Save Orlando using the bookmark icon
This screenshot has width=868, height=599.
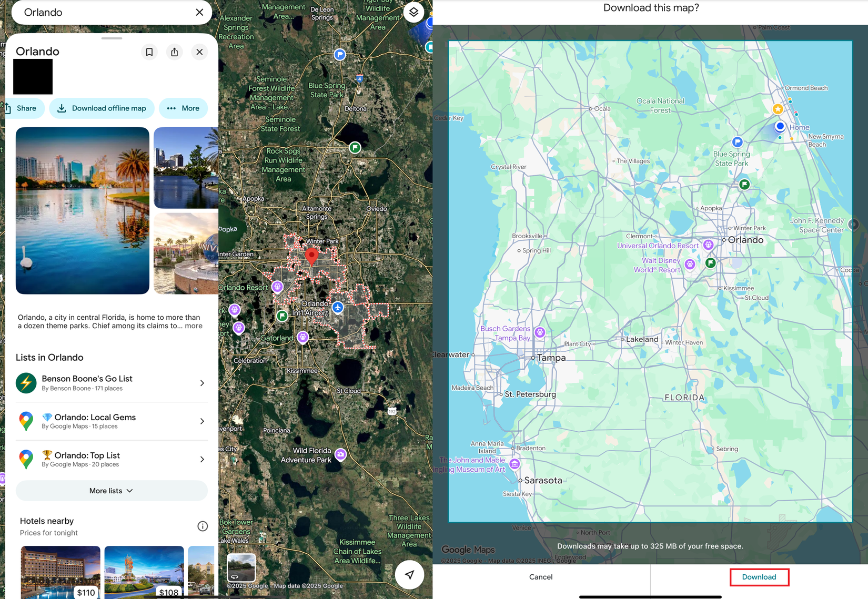149,52
